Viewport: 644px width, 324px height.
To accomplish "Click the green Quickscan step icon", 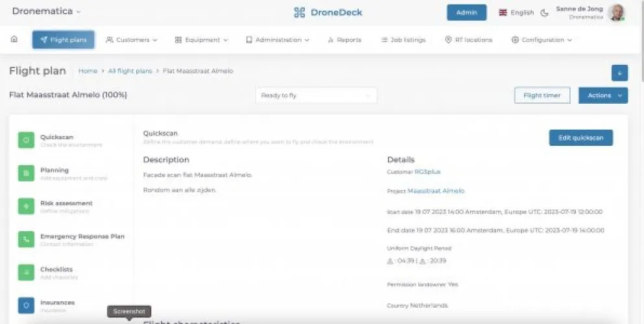I will pyautogui.click(x=27, y=140).
